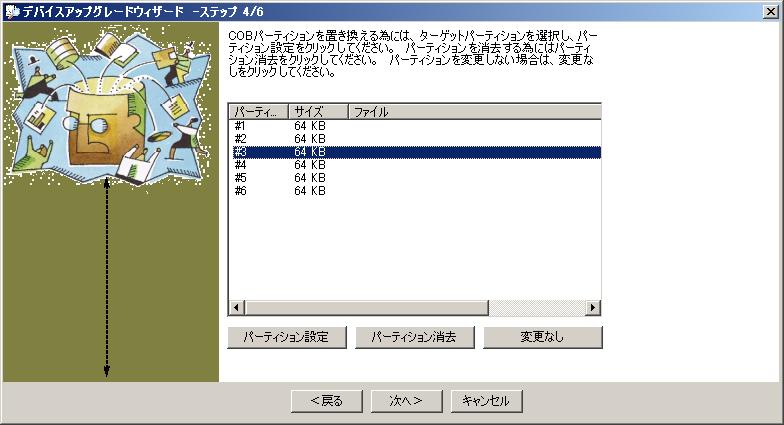Click the サイズ column header

click(x=318, y=112)
